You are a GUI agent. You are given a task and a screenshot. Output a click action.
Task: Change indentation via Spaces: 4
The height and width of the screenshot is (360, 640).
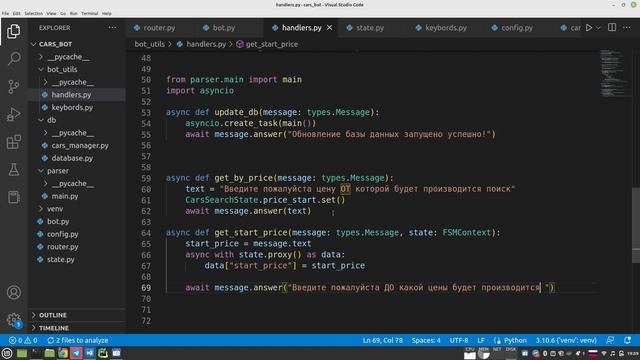[x=426, y=340]
